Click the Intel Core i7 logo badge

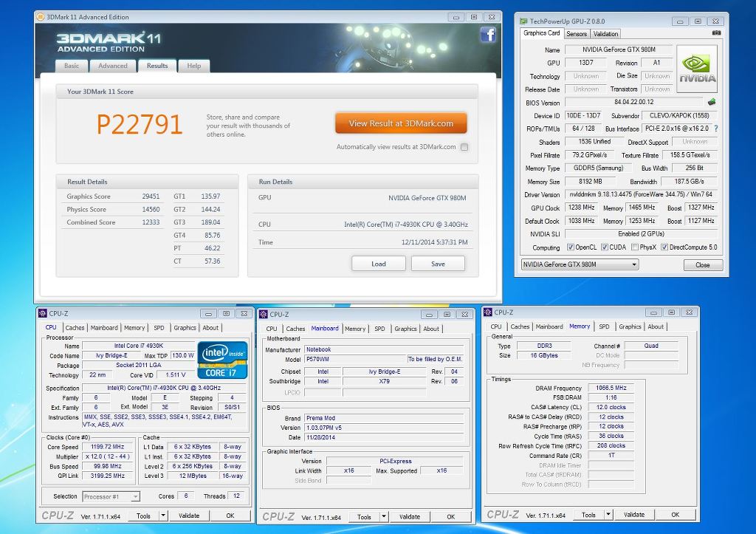pyautogui.click(x=221, y=360)
